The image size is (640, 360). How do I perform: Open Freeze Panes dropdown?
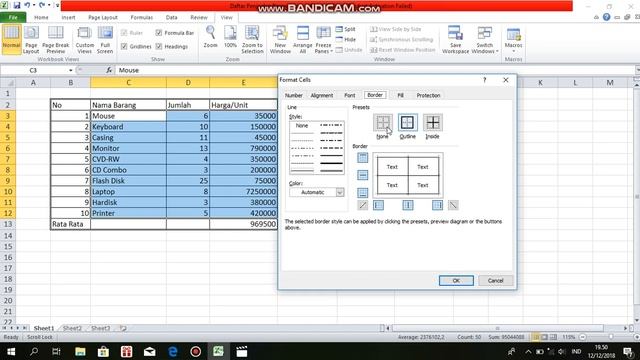(323, 39)
